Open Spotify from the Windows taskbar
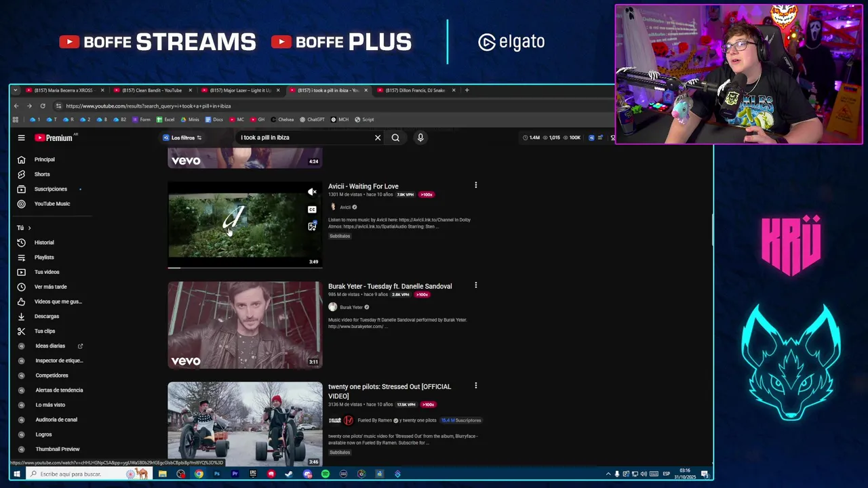 click(x=325, y=474)
